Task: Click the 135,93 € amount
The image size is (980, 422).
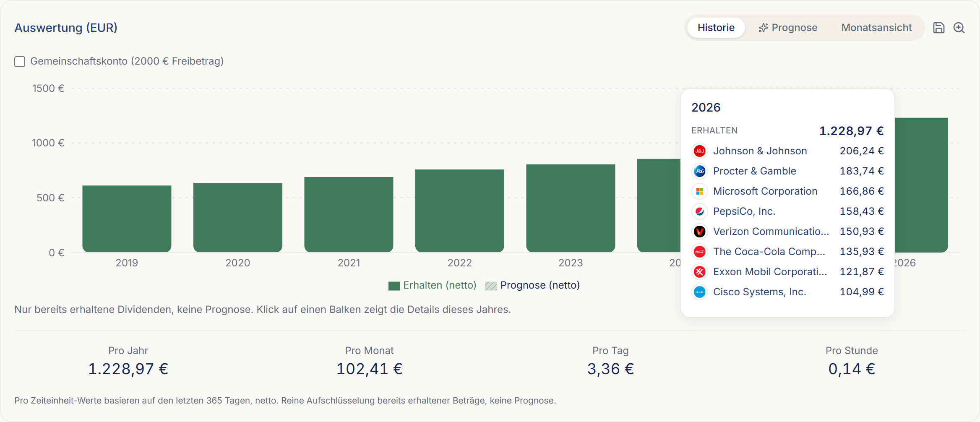Action: click(x=862, y=252)
